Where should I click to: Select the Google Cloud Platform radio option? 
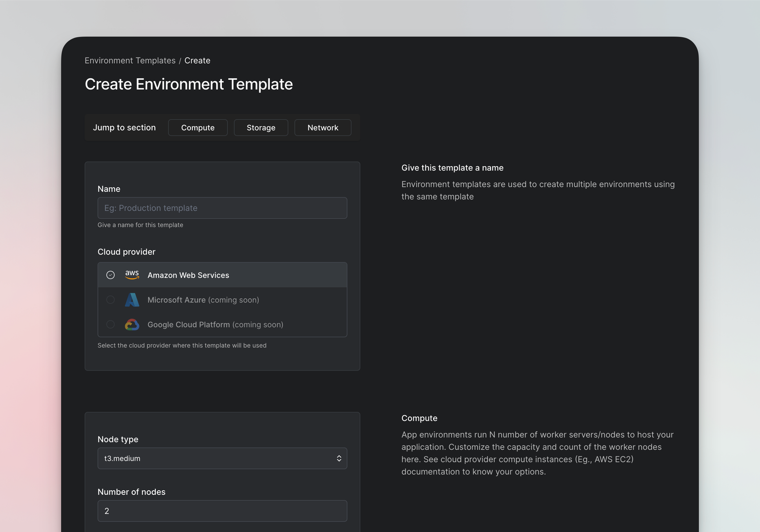pos(111,324)
